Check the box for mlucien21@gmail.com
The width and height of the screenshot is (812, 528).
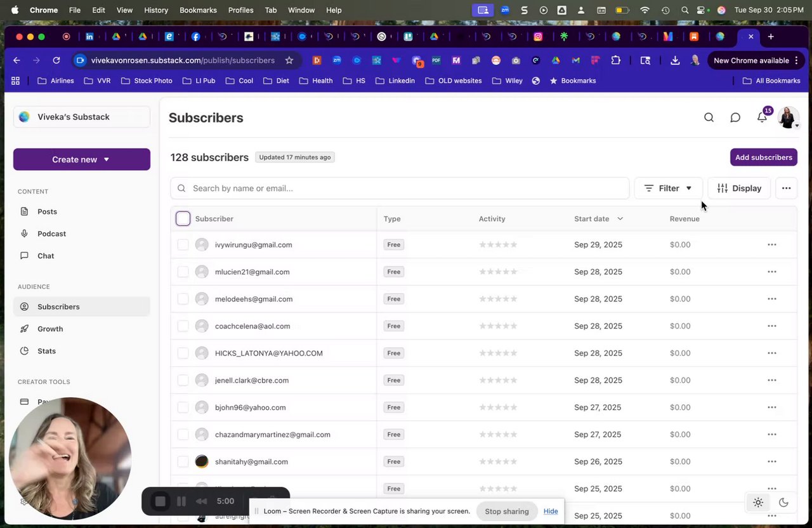click(183, 272)
